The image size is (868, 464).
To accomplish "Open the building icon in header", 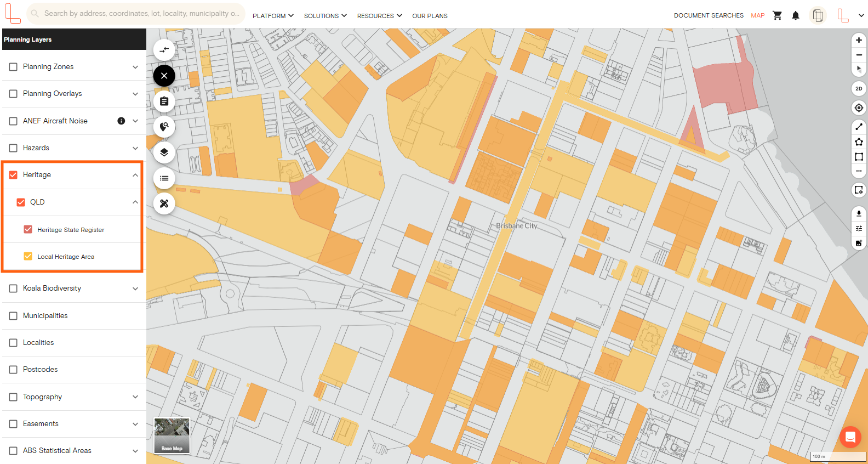I will pyautogui.click(x=818, y=15).
